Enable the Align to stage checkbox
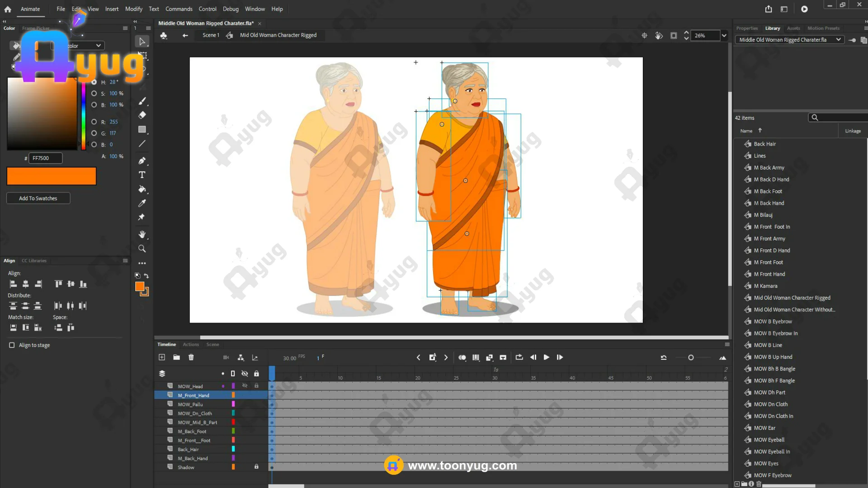The image size is (868, 488). (12, 345)
